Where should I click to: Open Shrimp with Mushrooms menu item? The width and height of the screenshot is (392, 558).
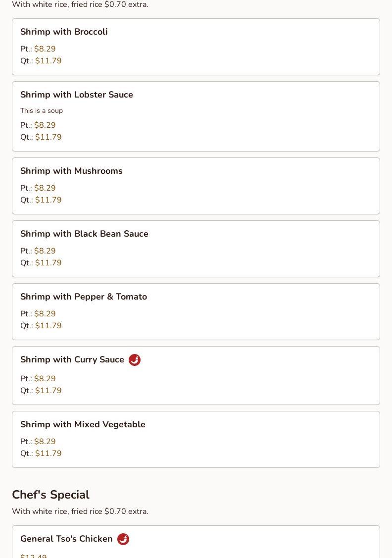(71, 171)
